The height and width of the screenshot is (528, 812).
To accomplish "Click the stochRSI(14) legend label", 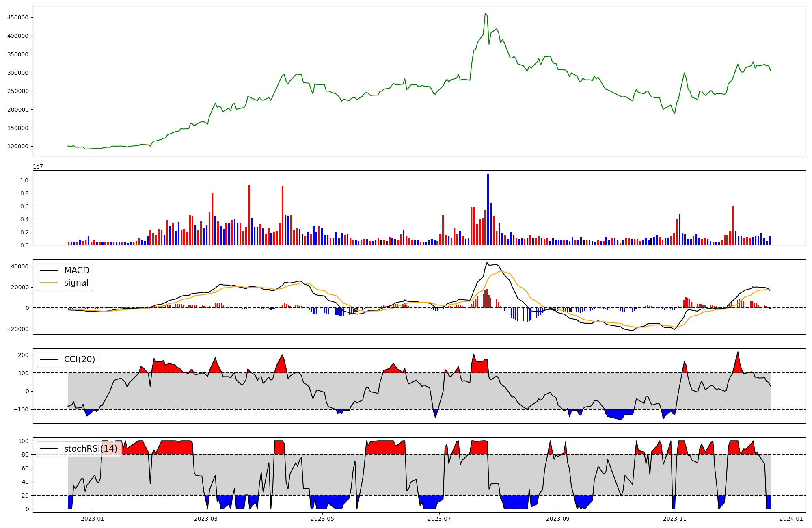I will coord(91,449).
